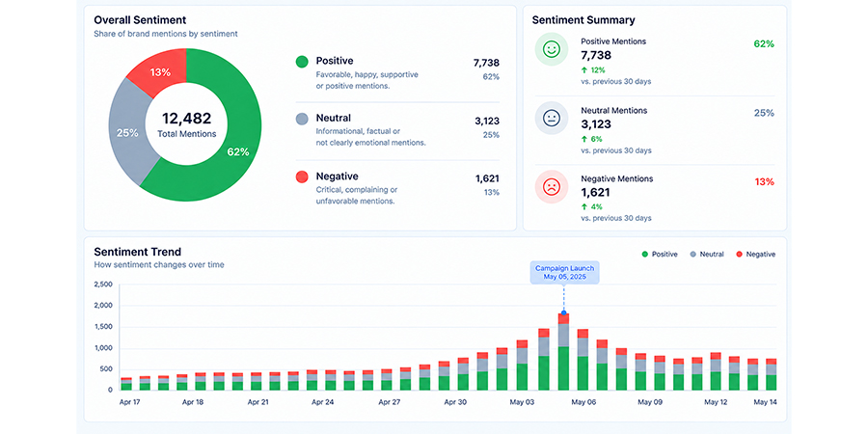Click the 7,738 value in Overall Sentiment list

click(486, 63)
